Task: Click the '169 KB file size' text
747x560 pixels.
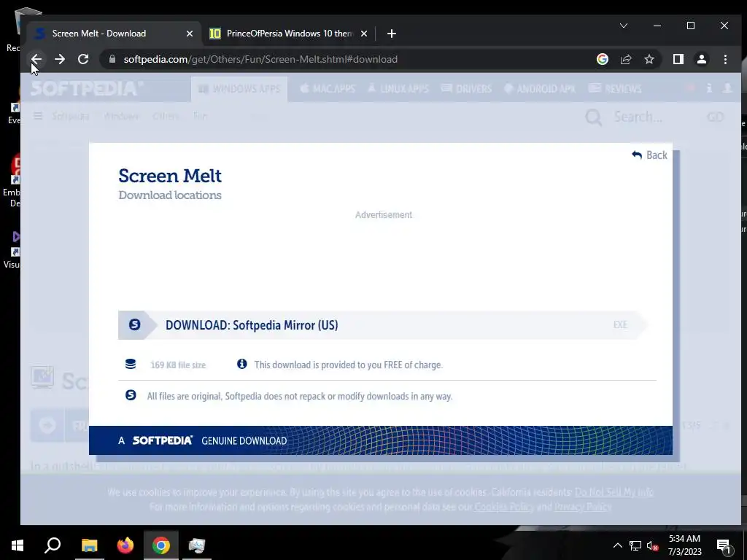Action: [178, 365]
